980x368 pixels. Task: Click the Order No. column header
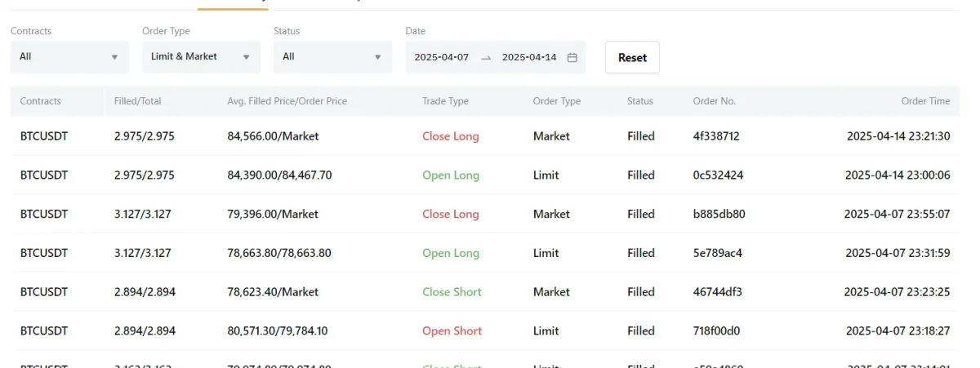(x=714, y=101)
